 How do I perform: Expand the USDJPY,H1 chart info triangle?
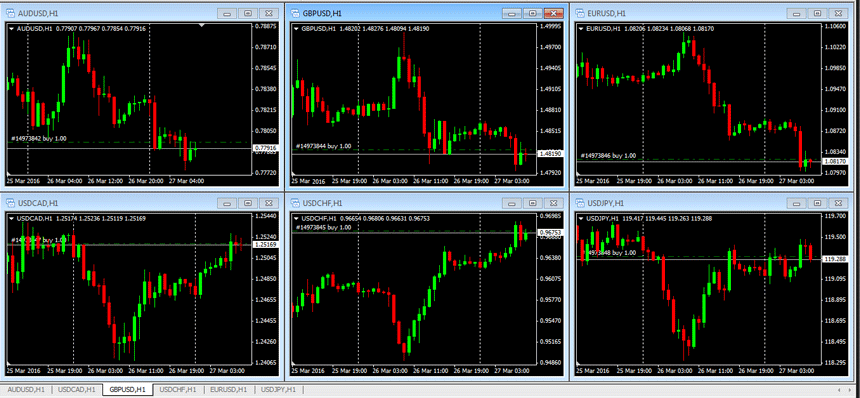(581, 219)
